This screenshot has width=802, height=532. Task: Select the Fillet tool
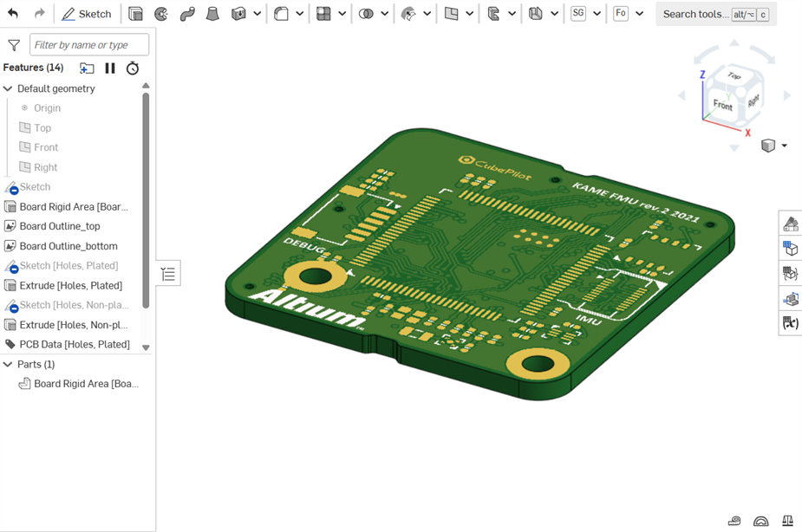click(x=281, y=14)
